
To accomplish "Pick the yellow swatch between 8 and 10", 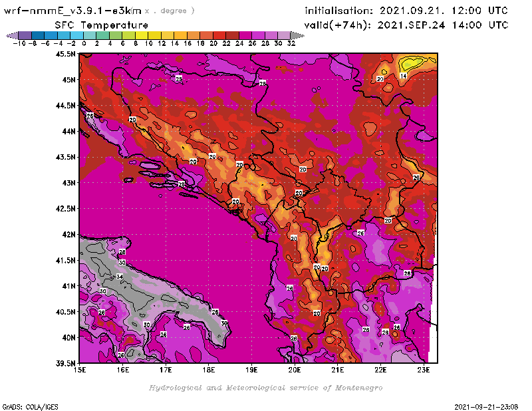I will pyautogui.click(x=142, y=35).
